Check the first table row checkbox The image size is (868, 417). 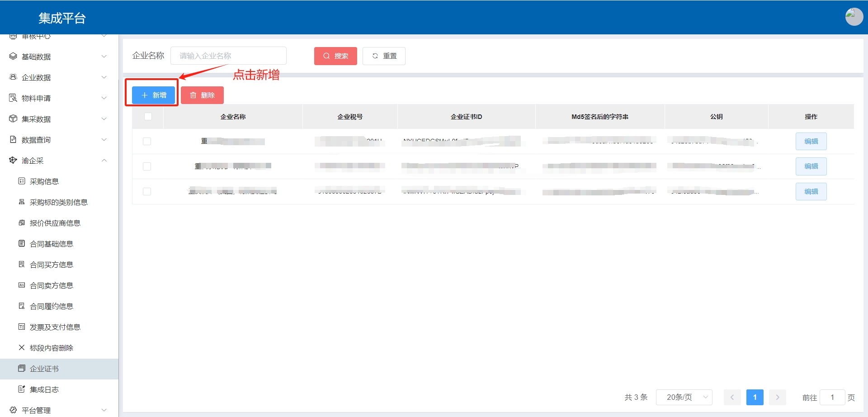coord(147,142)
